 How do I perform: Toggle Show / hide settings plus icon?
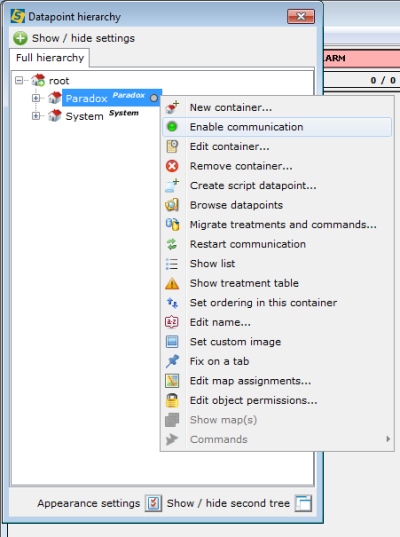pyautogui.click(x=20, y=38)
